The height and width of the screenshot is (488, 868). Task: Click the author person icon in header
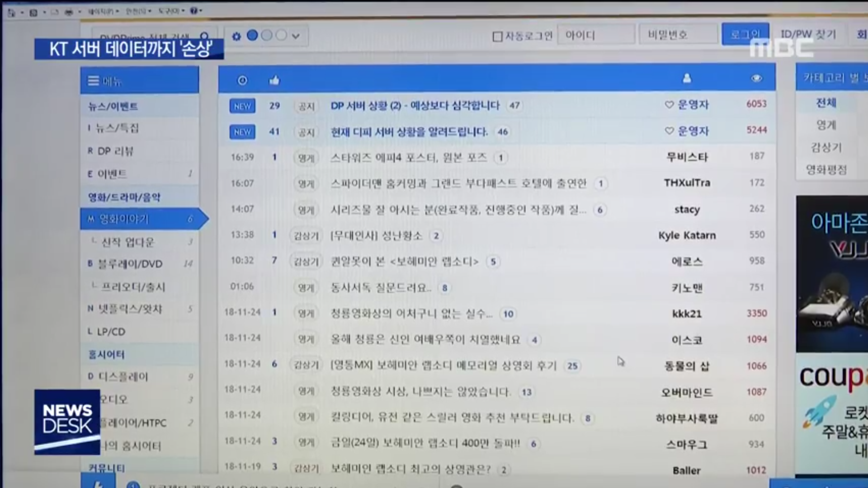[x=687, y=79]
